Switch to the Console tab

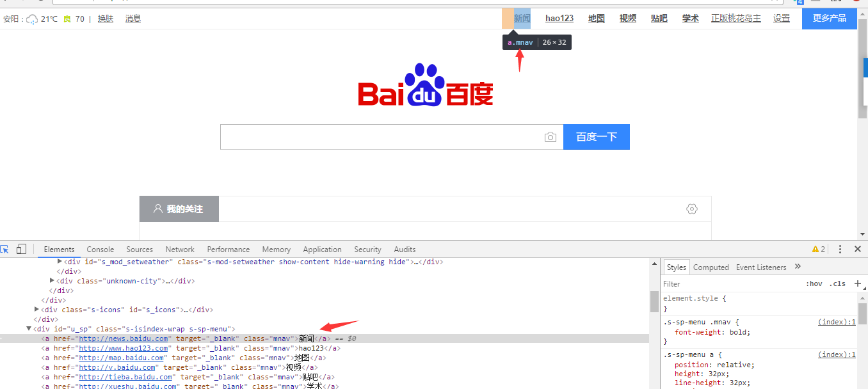[100, 250]
